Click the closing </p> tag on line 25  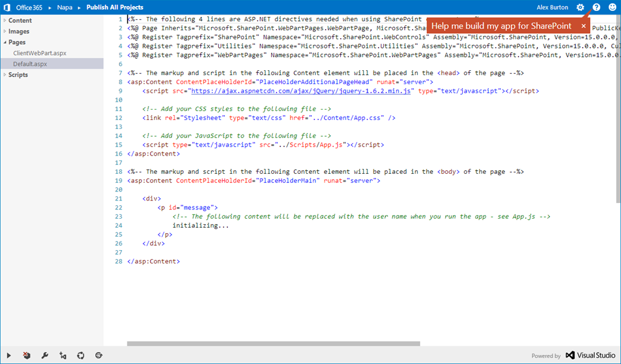click(165, 234)
